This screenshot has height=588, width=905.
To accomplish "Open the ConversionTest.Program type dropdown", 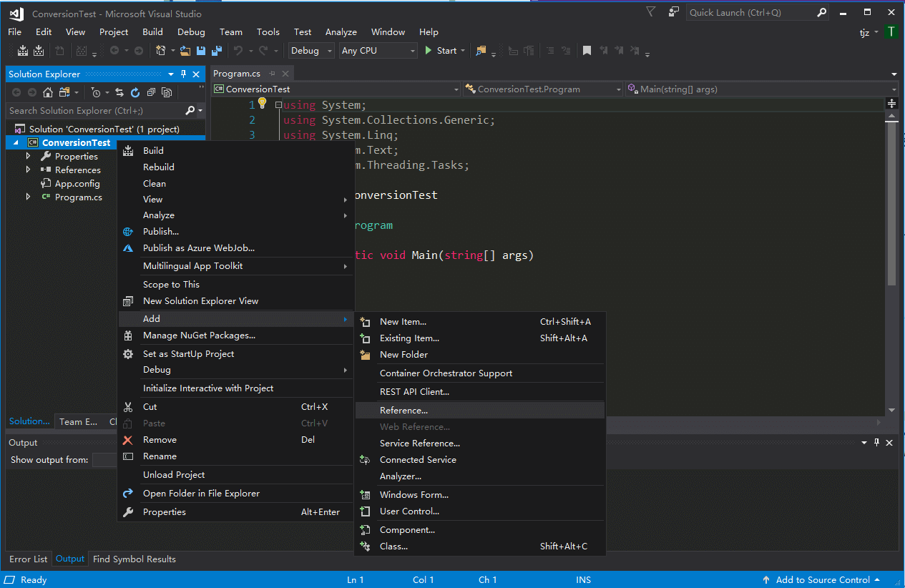I will pyautogui.click(x=543, y=89).
